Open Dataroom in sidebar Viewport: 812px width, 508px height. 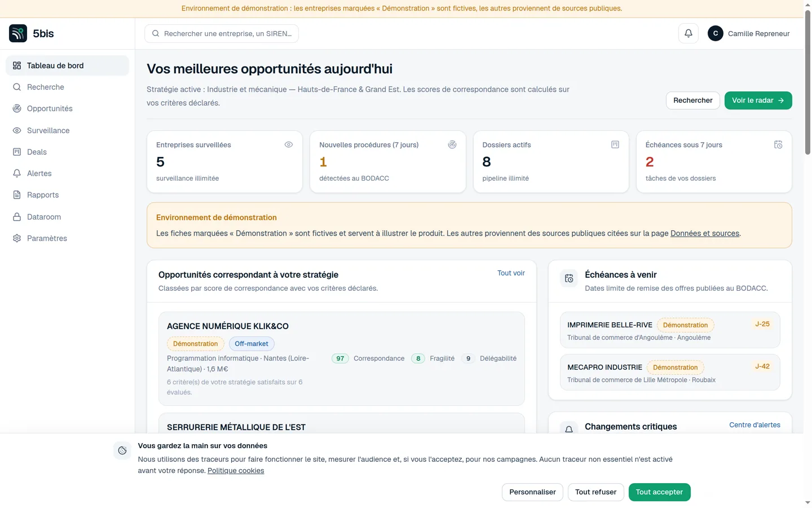pyautogui.click(x=67, y=217)
